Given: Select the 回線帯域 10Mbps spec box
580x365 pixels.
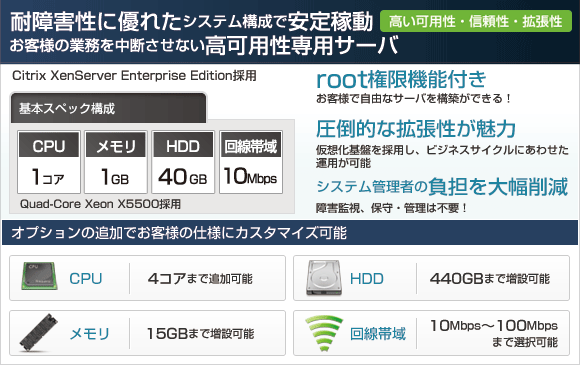Looking at the screenshot, I should 251,162.
